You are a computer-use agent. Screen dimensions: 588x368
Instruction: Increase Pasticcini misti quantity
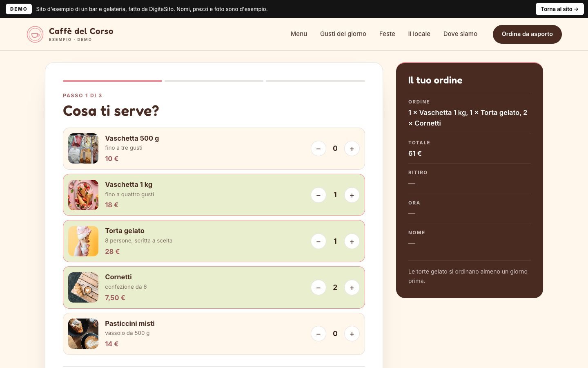(352, 334)
